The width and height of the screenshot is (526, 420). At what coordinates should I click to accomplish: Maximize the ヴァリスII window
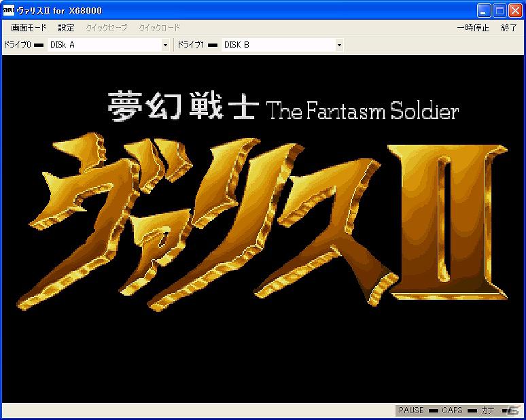(499, 11)
